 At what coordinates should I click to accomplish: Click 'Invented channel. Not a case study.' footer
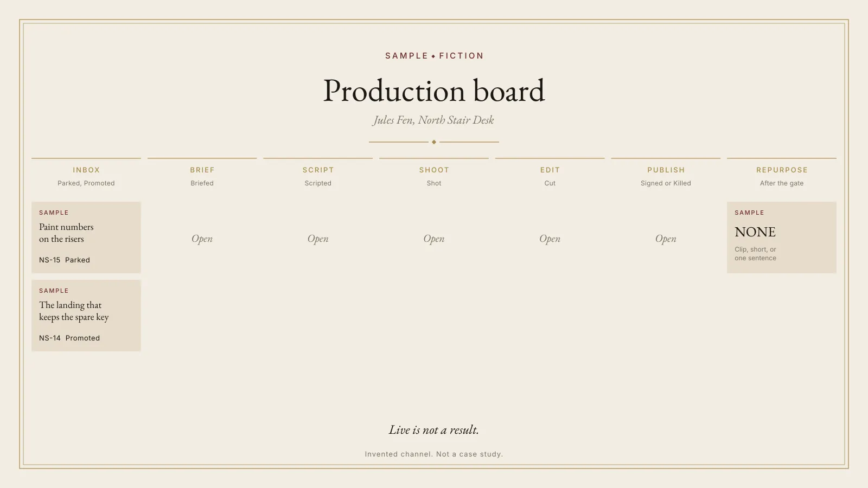[434, 454]
